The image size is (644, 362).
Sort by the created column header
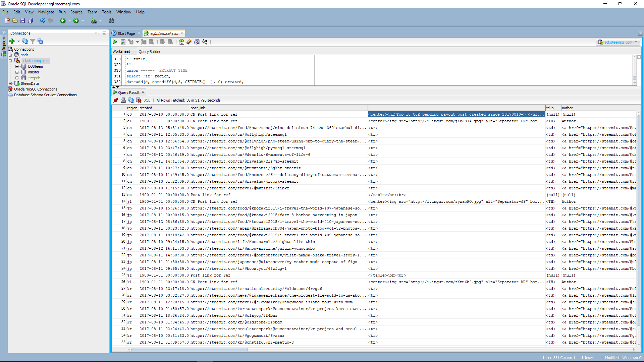click(164, 108)
